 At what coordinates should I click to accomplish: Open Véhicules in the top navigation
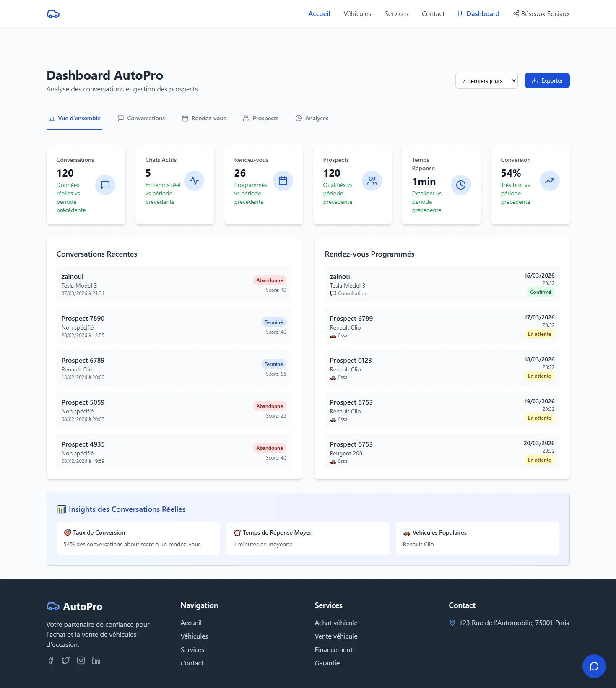point(357,13)
